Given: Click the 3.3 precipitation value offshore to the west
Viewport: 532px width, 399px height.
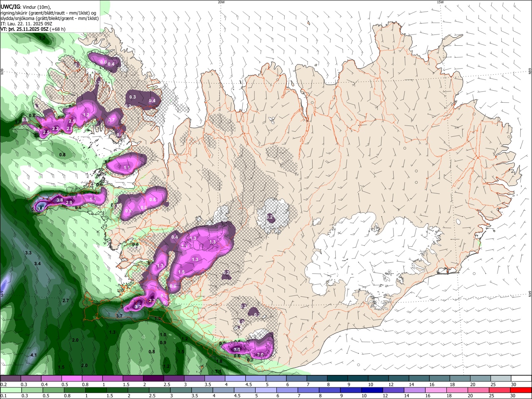Looking at the screenshot, I should click(x=28, y=253).
